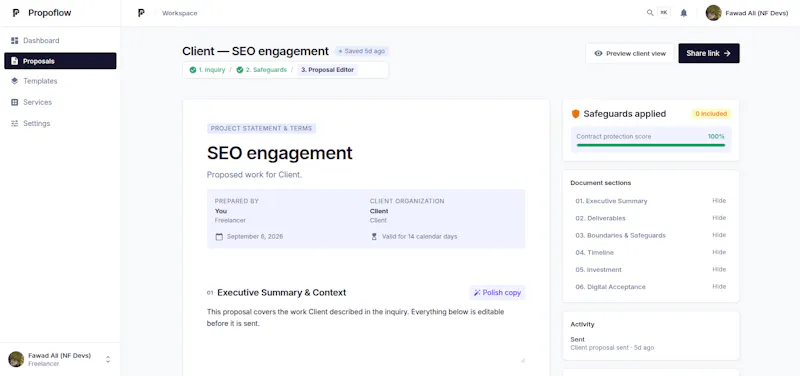
Task: Open Services in the sidebar
Action: pos(60,102)
